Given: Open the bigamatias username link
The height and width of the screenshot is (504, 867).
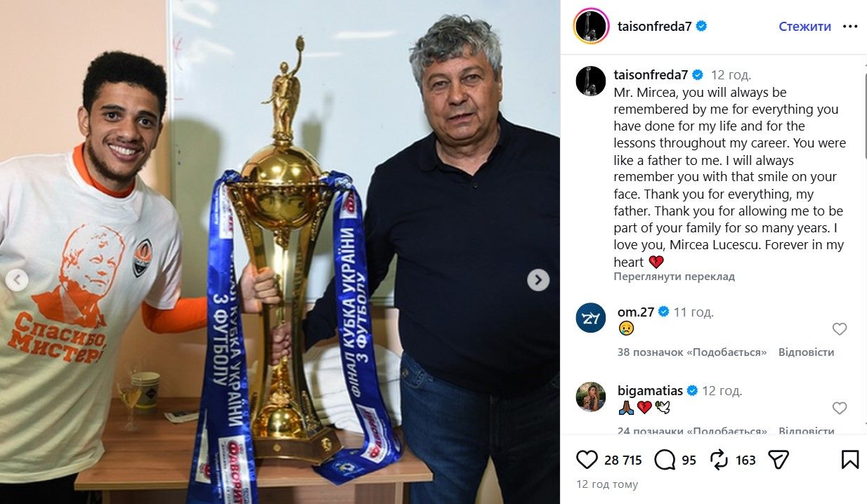Looking at the screenshot, I should tap(650, 391).
